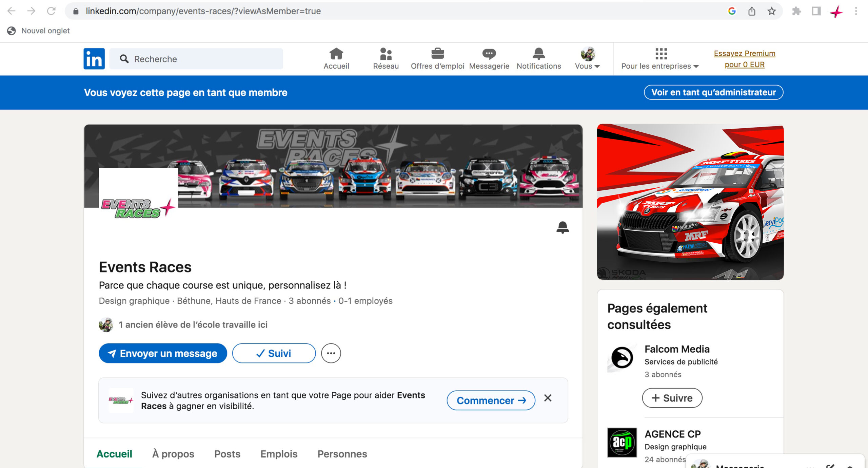
Task: Click Essayez Premium pour 0 EUR link
Action: pos(745,59)
